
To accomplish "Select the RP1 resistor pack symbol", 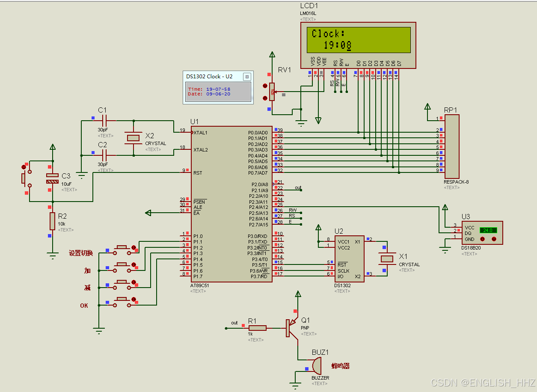I will pos(452,146).
